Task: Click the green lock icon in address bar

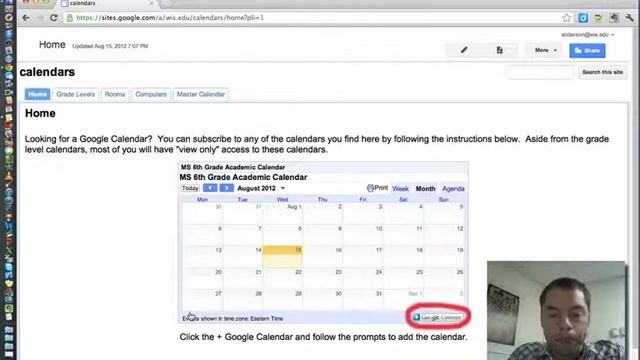Action: (x=70, y=18)
